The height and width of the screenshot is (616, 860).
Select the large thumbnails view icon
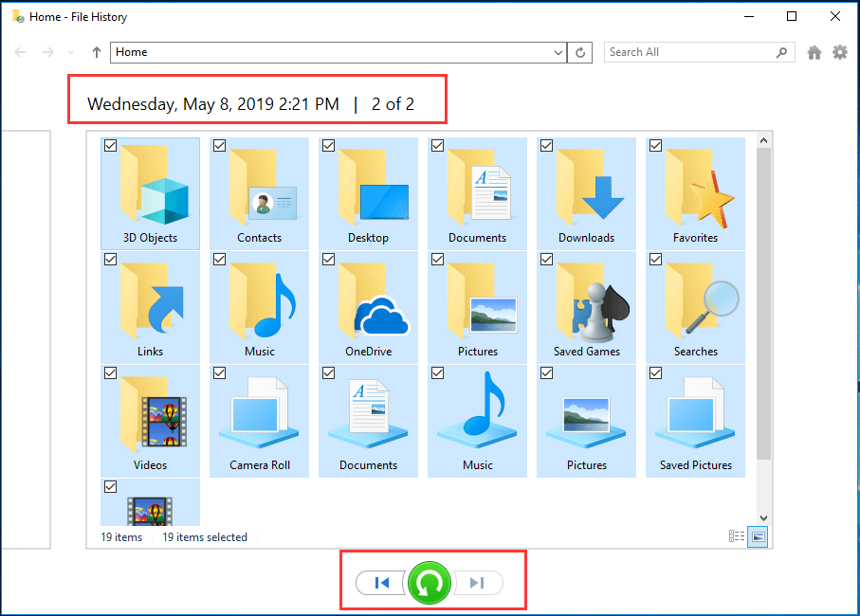coord(758,536)
